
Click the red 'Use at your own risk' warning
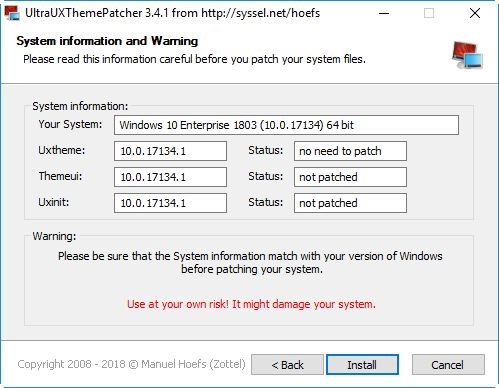[251, 304]
